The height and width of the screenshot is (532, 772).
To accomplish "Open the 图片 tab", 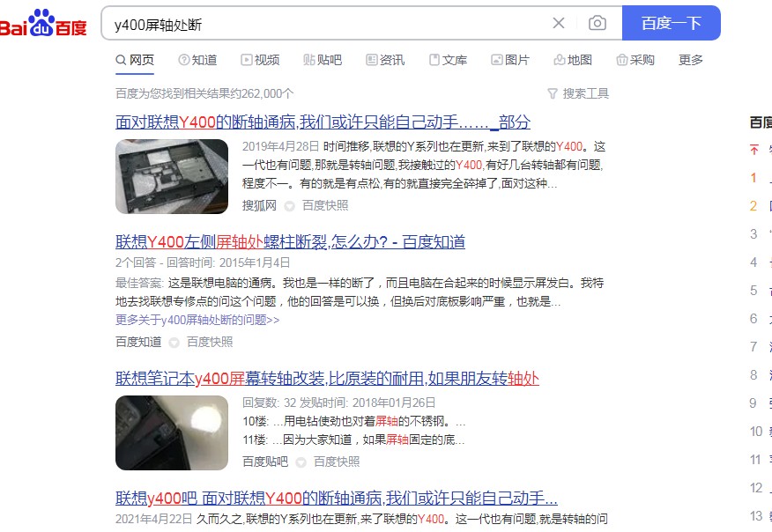I will (x=510, y=60).
